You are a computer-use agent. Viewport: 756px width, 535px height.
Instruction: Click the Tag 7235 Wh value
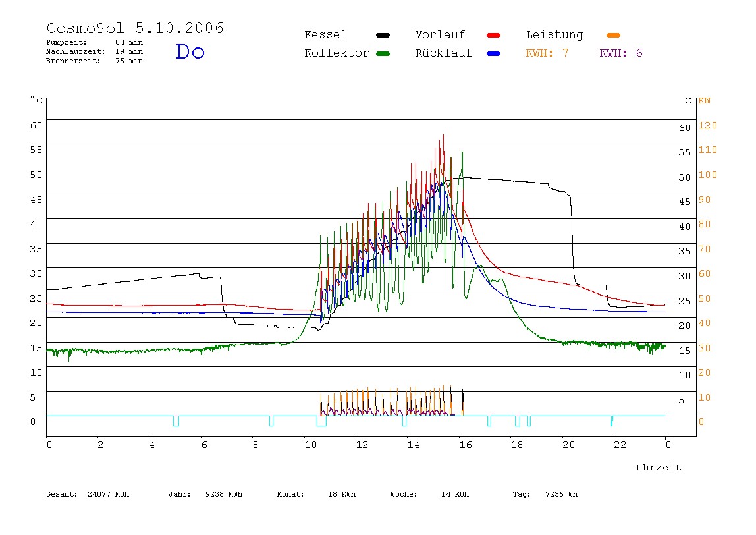[x=545, y=494]
